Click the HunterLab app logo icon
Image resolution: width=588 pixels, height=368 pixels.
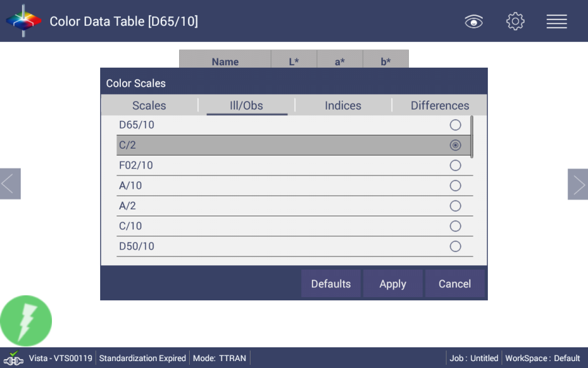pos(23,21)
